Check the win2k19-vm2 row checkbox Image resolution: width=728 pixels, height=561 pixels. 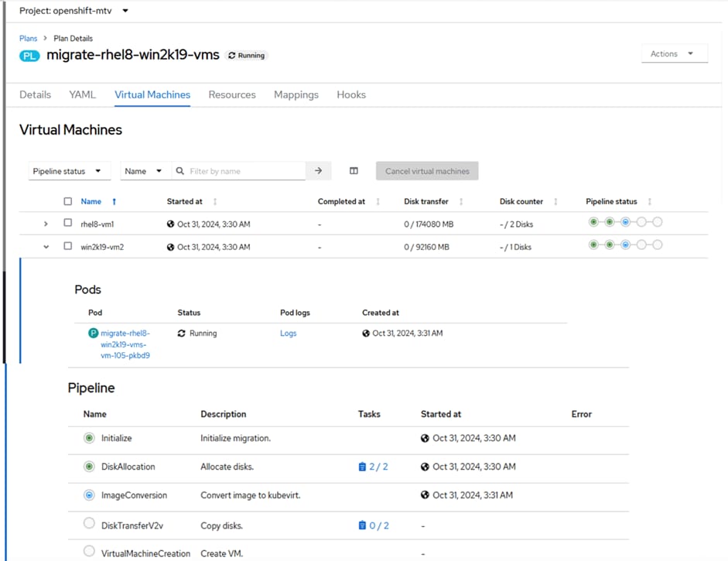point(68,245)
